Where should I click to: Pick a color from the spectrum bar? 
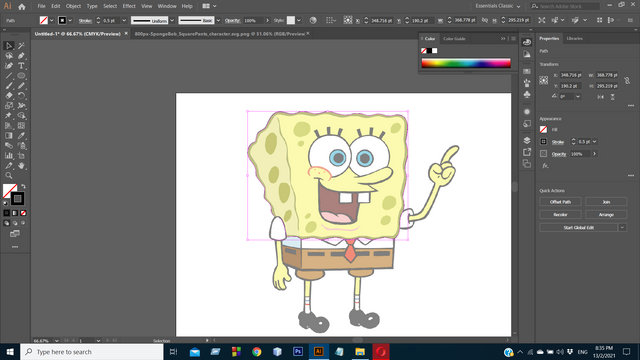pos(466,63)
